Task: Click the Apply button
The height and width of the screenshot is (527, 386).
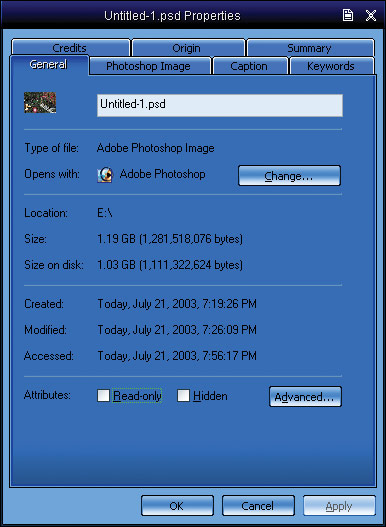Action: click(339, 505)
